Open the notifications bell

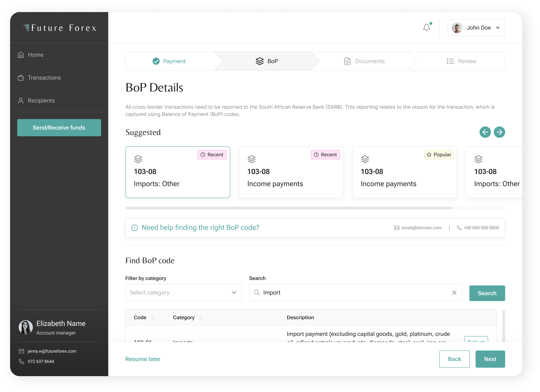426,28
